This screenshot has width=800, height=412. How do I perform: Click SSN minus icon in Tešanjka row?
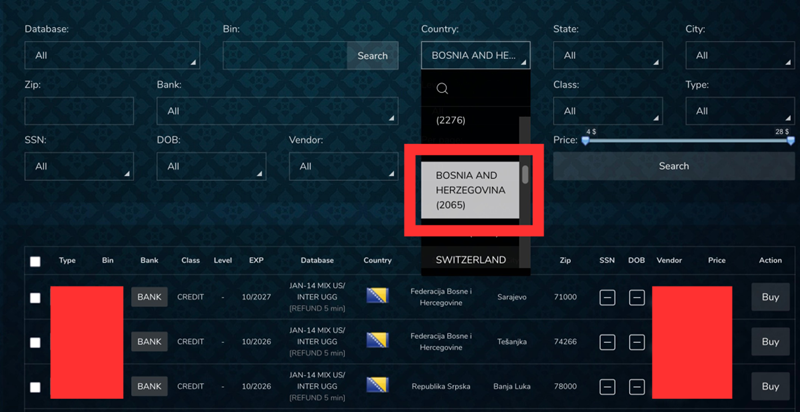click(x=607, y=342)
